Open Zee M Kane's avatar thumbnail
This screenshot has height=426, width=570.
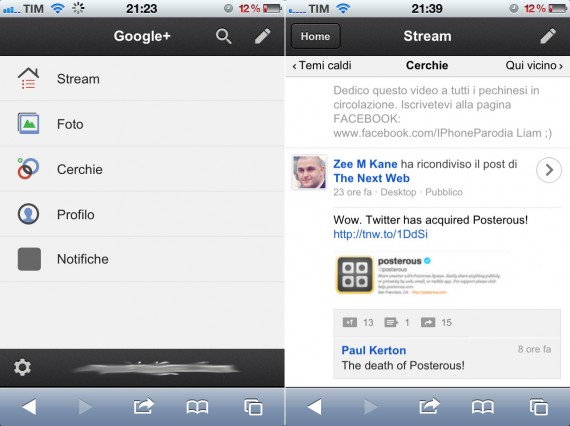click(309, 172)
